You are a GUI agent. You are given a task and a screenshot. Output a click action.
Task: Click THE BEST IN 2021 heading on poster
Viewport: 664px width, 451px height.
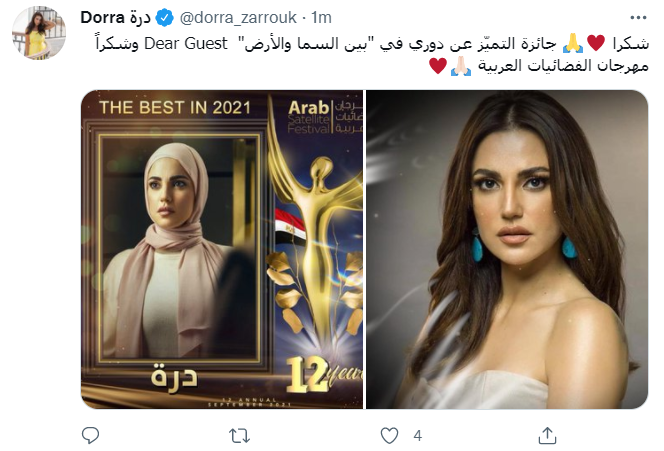tap(175, 108)
